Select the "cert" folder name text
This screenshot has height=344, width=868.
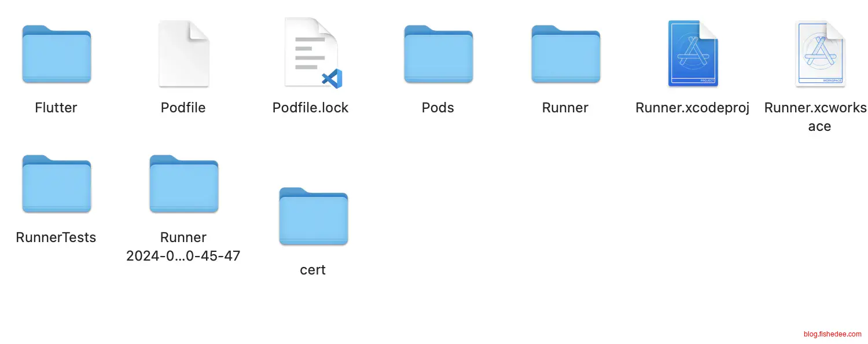pyautogui.click(x=313, y=270)
